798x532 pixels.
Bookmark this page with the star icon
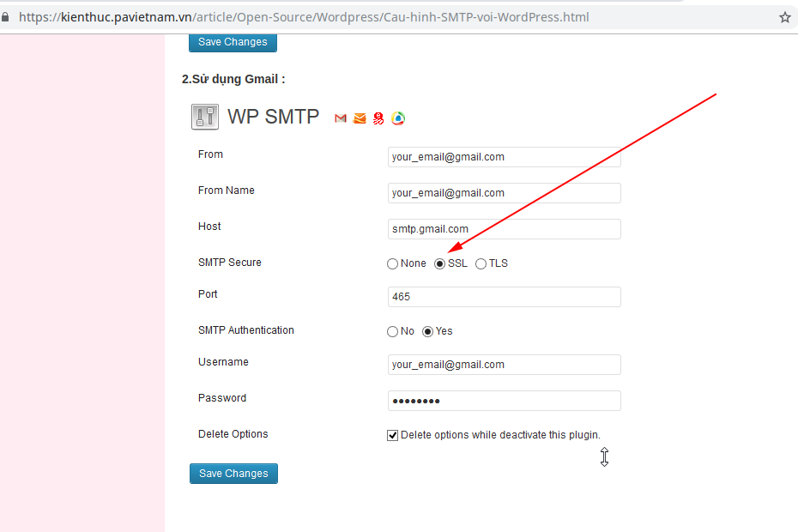point(785,17)
